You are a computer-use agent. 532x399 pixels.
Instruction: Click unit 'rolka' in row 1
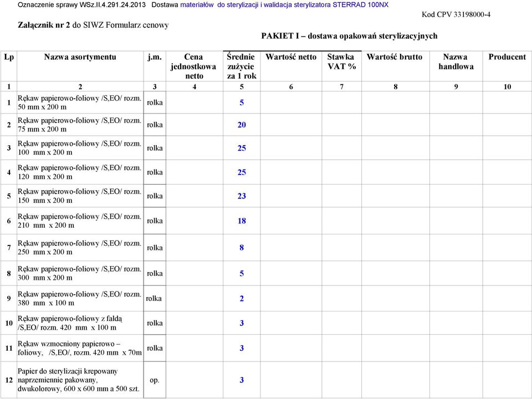[x=155, y=103]
